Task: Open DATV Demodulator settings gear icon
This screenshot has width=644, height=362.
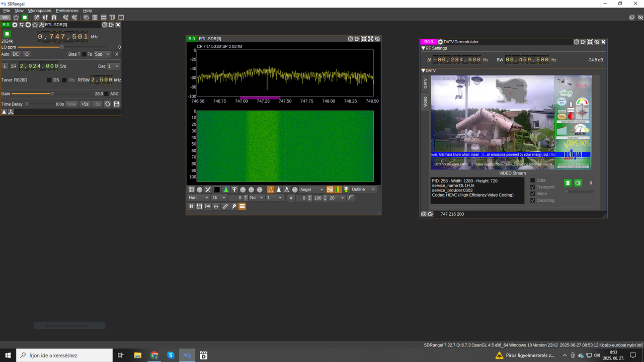Action: (441, 42)
